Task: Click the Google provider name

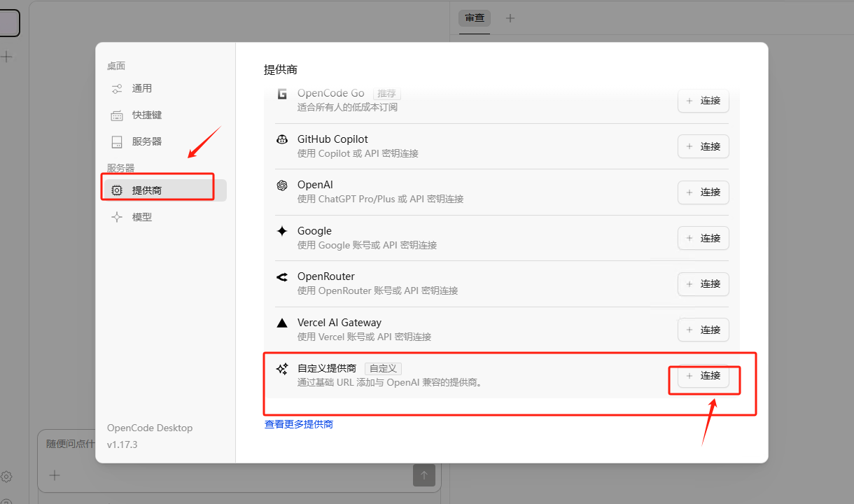Action: click(314, 231)
